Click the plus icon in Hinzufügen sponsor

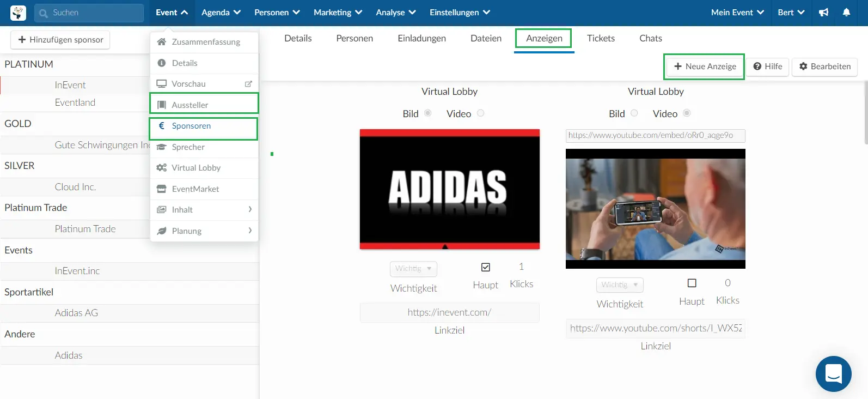click(22, 40)
